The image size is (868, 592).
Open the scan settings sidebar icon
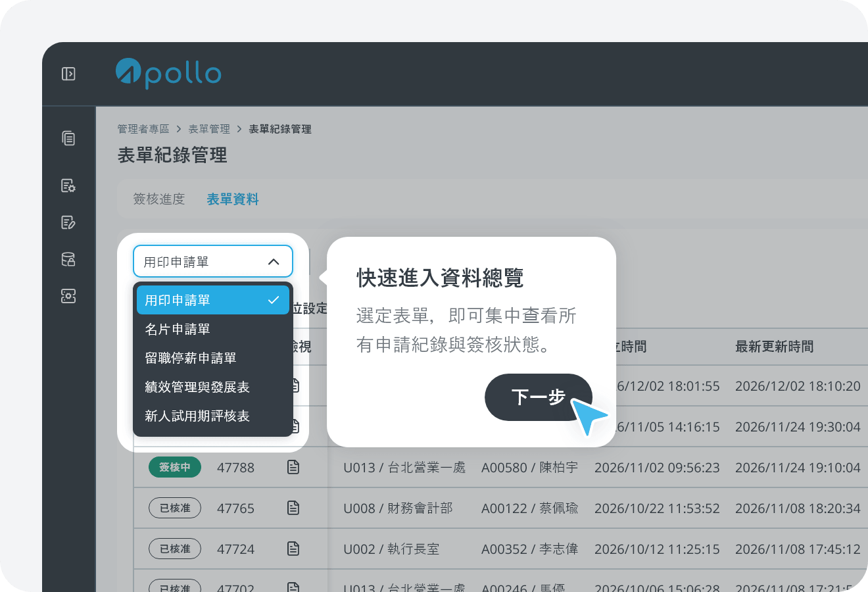coord(68,296)
